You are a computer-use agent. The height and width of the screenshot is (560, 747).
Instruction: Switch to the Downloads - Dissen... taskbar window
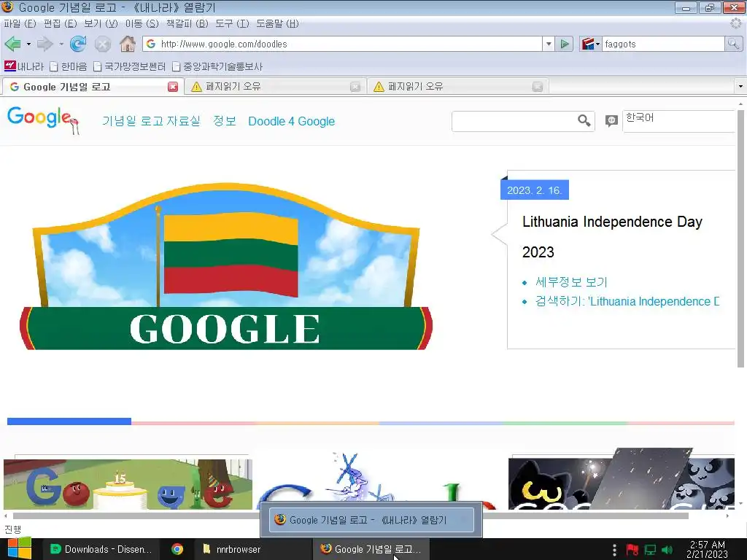101,549
